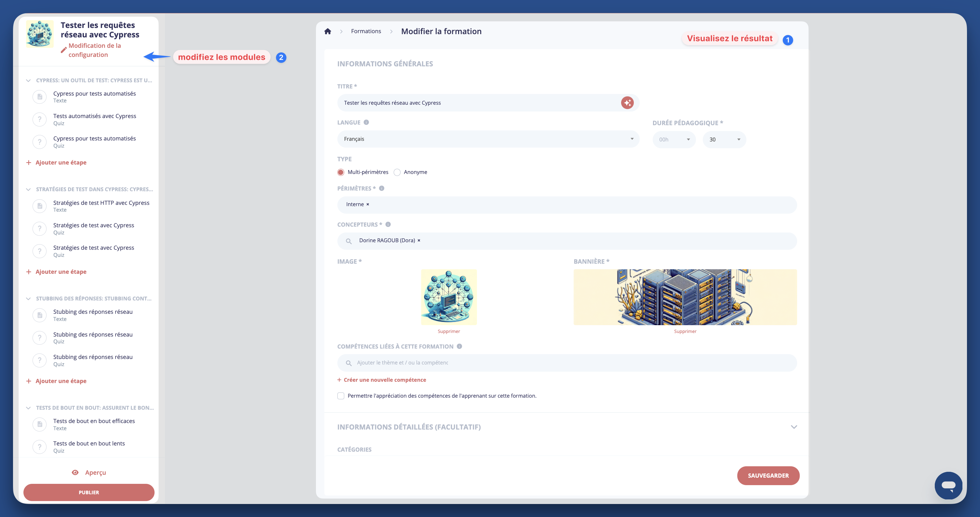Remove Dorine RAGOUB (Dora) from concepteurs
This screenshot has width=980, height=517.
tap(419, 241)
